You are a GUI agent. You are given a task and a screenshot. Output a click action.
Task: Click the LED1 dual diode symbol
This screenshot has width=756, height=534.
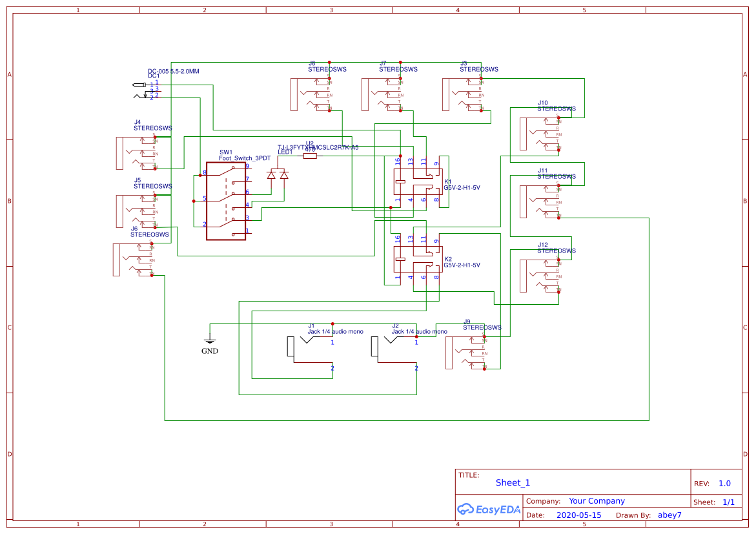click(x=278, y=172)
